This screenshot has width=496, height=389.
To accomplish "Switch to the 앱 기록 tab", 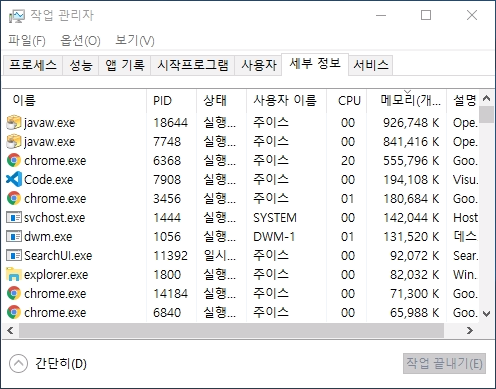I will tap(125, 65).
